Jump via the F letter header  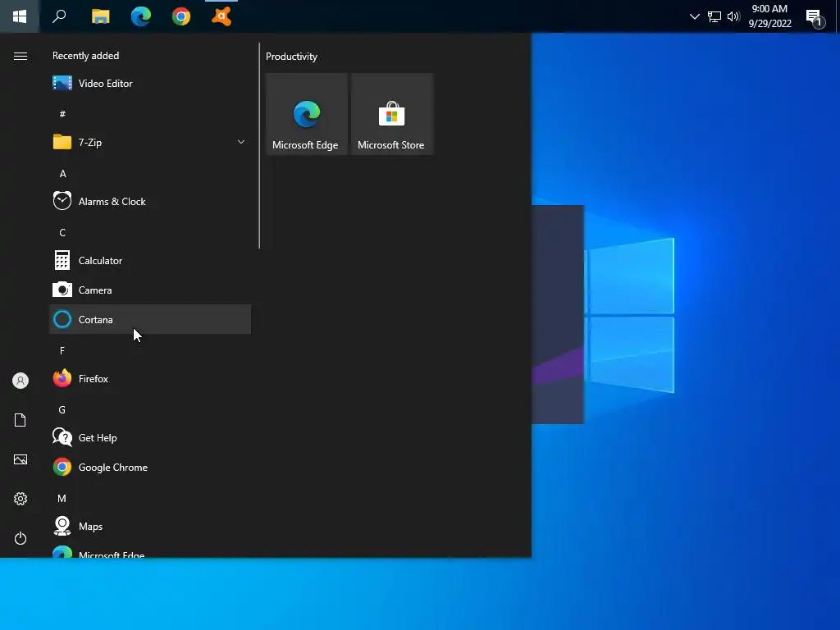click(x=62, y=351)
